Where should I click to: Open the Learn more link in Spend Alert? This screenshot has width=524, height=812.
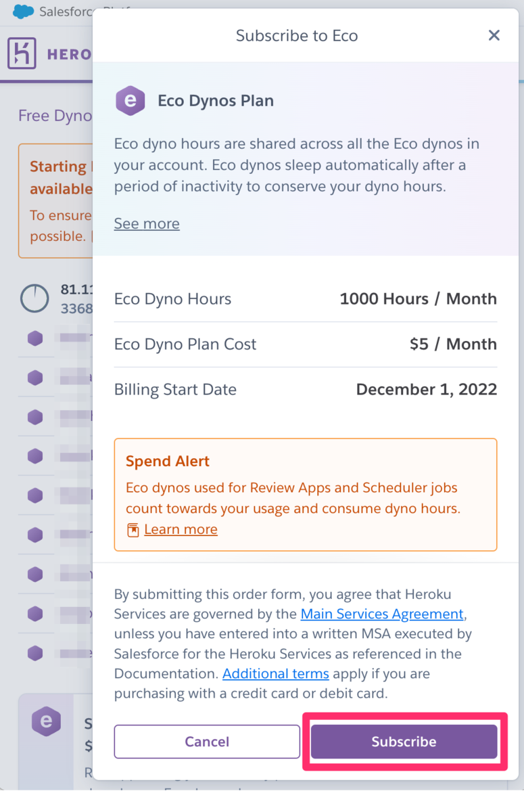click(x=181, y=530)
